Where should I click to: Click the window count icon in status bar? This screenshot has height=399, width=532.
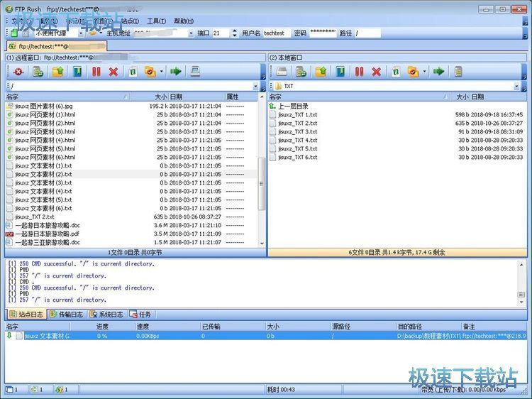click(9, 389)
